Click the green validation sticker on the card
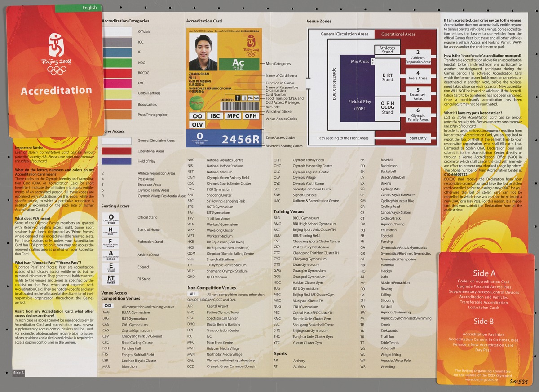 (196, 102)
